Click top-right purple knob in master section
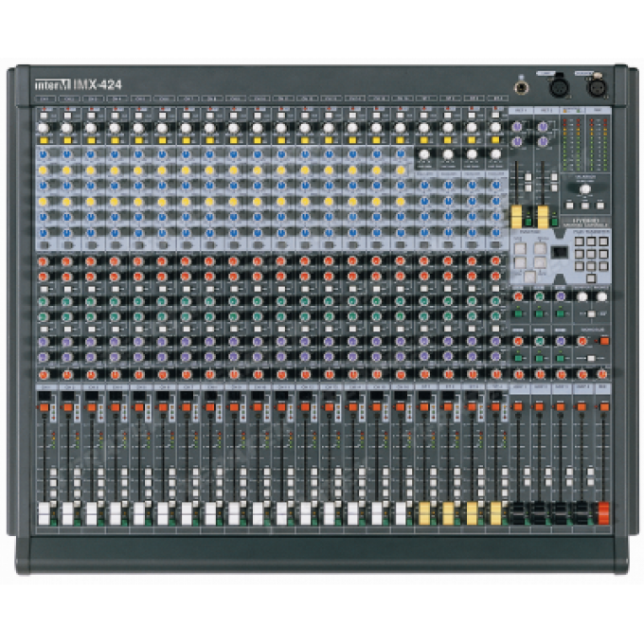Screen dimensions: 644x644 point(543,127)
